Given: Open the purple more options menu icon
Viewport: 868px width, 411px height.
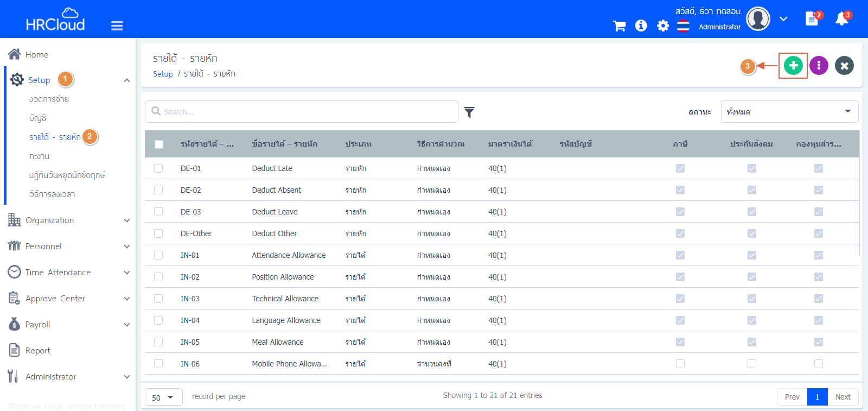Looking at the screenshot, I should tap(819, 66).
